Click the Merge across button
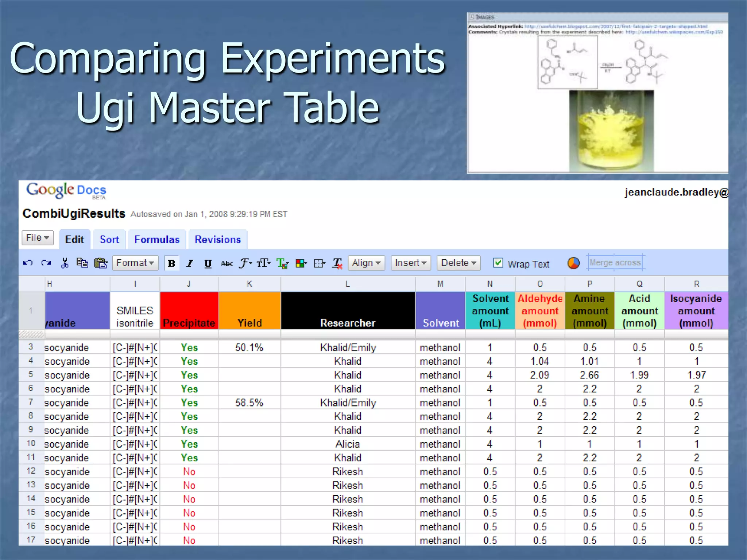Image resolution: width=747 pixels, height=560 pixels. (615, 262)
